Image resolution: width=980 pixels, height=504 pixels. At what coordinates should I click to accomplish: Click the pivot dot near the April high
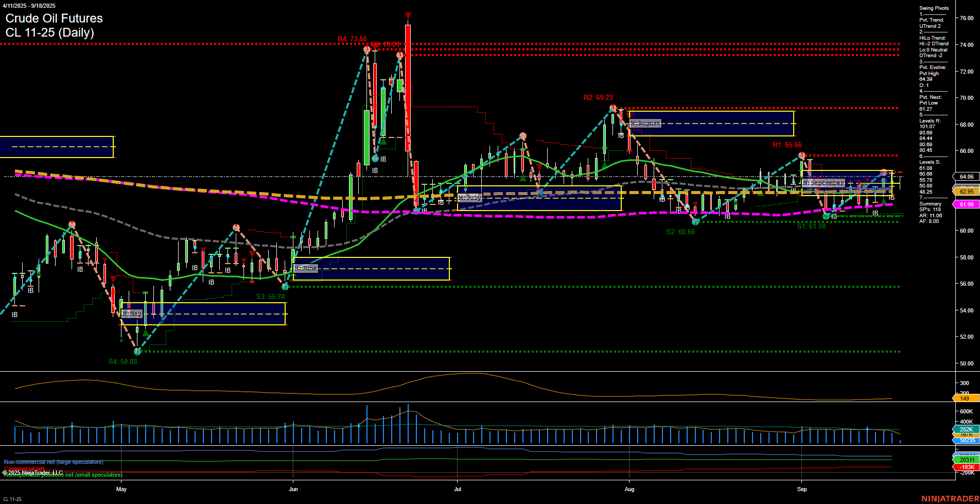click(x=72, y=224)
